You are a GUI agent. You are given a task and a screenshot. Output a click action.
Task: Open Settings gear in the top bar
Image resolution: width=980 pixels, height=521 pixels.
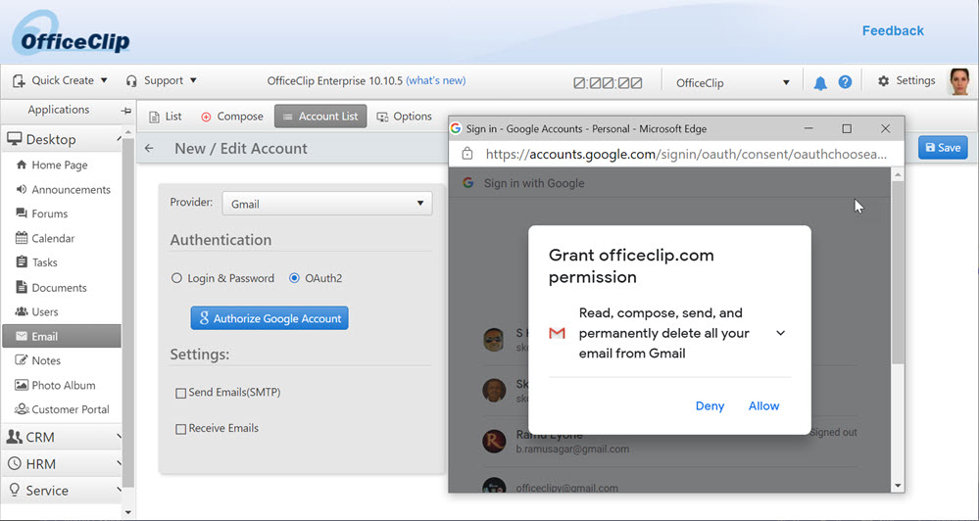pyautogui.click(x=906, y=80)
